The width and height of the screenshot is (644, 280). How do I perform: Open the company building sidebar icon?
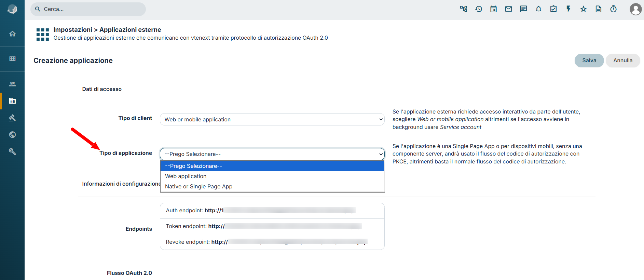click(12, 101)
